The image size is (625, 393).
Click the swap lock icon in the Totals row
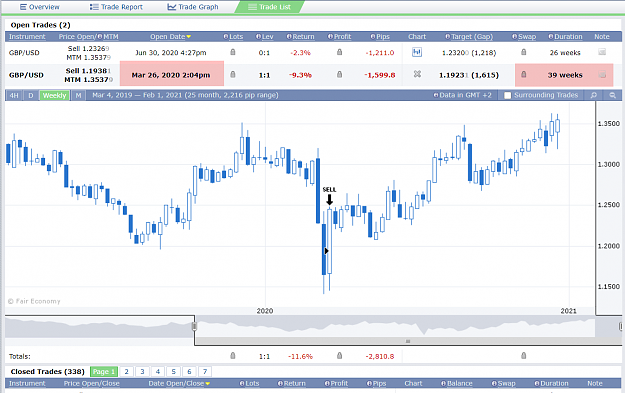tap(524, 356)
